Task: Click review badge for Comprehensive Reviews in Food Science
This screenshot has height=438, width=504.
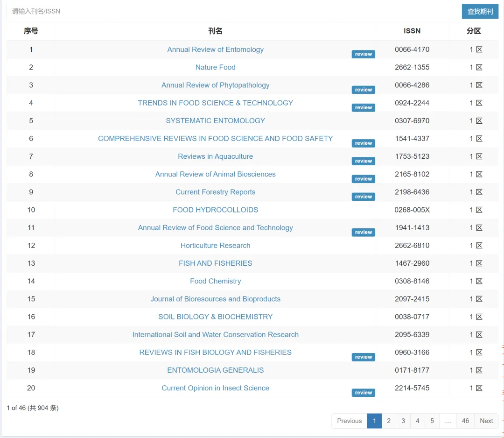Action: pos(363,143)
